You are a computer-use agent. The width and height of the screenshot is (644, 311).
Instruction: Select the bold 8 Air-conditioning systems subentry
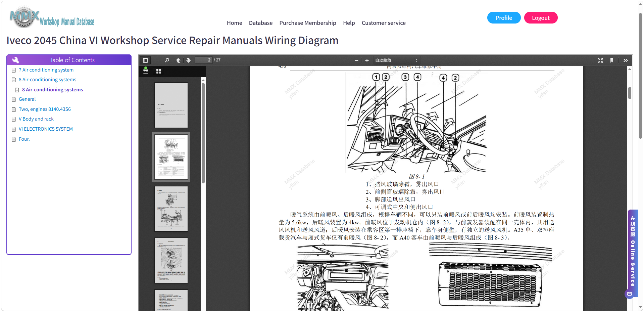pos(52,90)
